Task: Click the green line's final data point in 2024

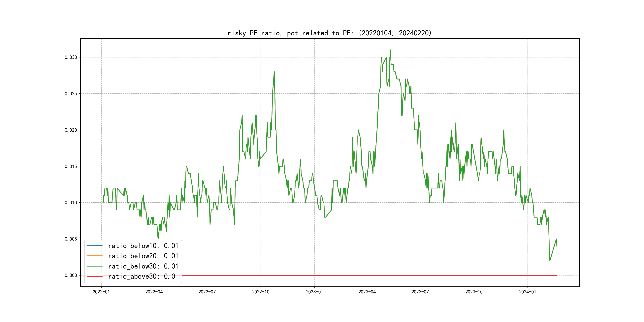Action: click(557, 246)
